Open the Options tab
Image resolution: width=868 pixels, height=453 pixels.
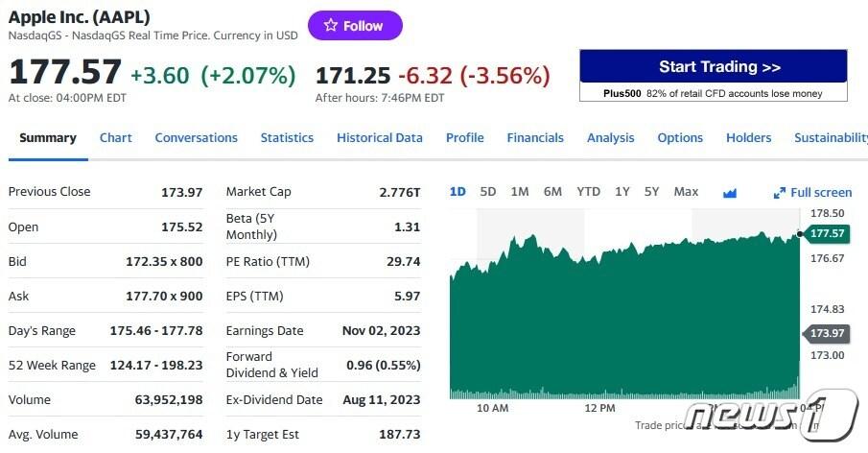(680, 138)
